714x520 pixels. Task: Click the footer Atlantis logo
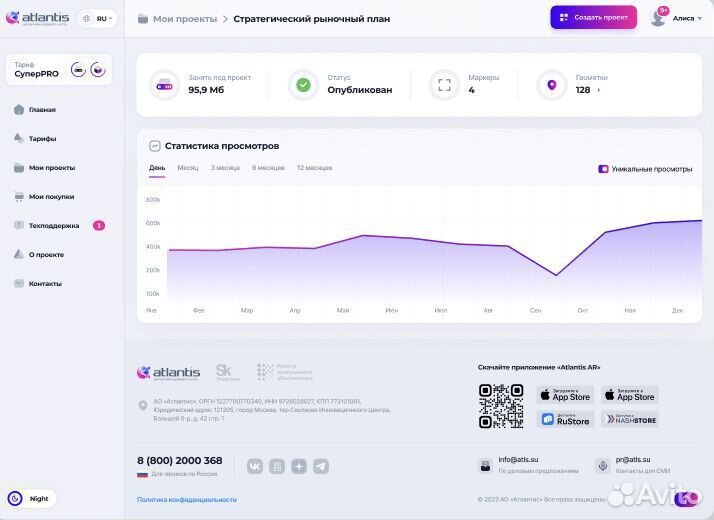168,372
